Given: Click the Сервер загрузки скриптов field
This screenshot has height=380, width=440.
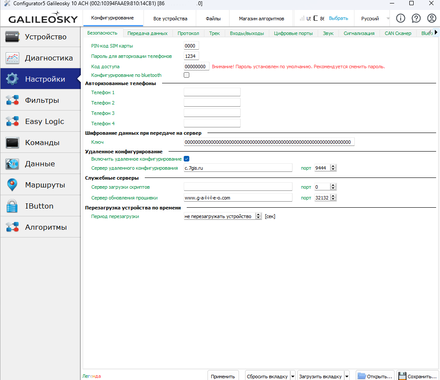Looking at the screenshot, I should tap(238, 187).
